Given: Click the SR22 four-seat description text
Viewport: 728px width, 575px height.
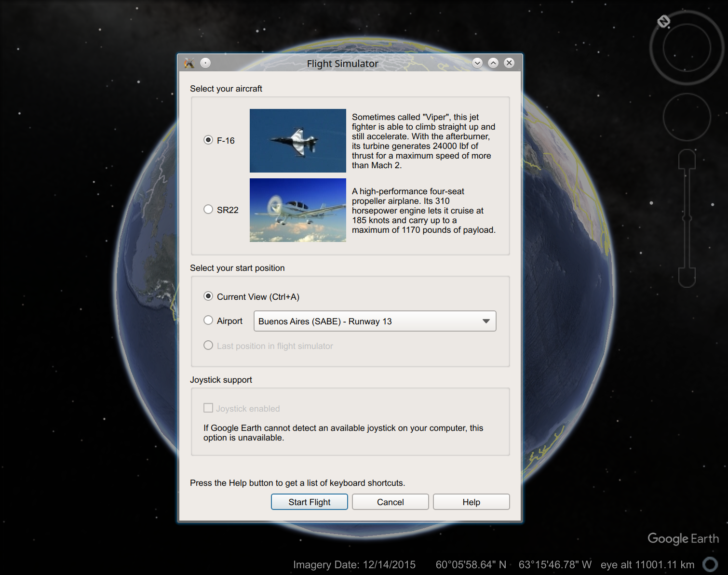Looking at the screenshot, I should [x=424, y=211].
